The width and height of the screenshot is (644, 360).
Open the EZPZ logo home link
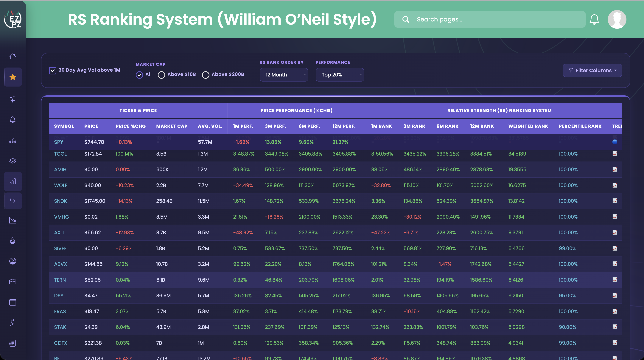coord(13,19)
